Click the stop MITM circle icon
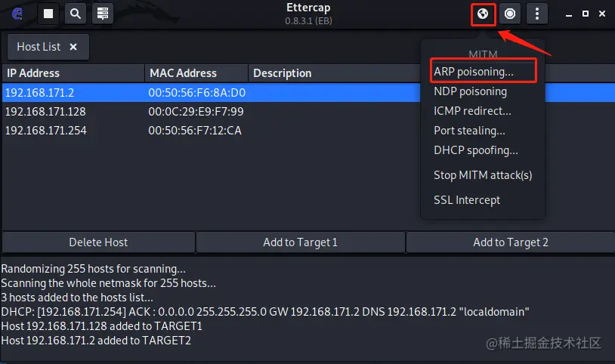The width and height of the screenshot is (615, 364). coord(510,14)
